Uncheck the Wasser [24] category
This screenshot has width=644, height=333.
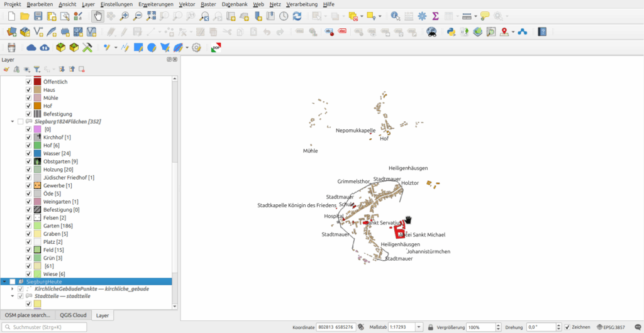click(28, 153)
